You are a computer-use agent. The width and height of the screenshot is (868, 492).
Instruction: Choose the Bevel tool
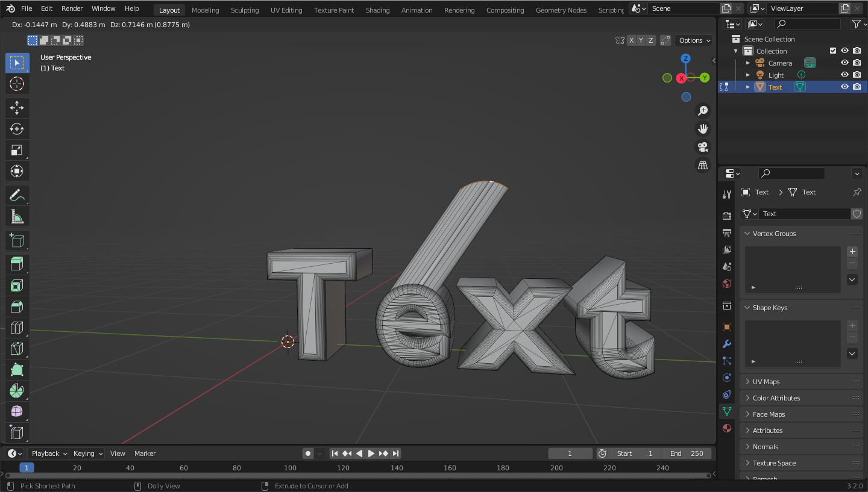17,307
